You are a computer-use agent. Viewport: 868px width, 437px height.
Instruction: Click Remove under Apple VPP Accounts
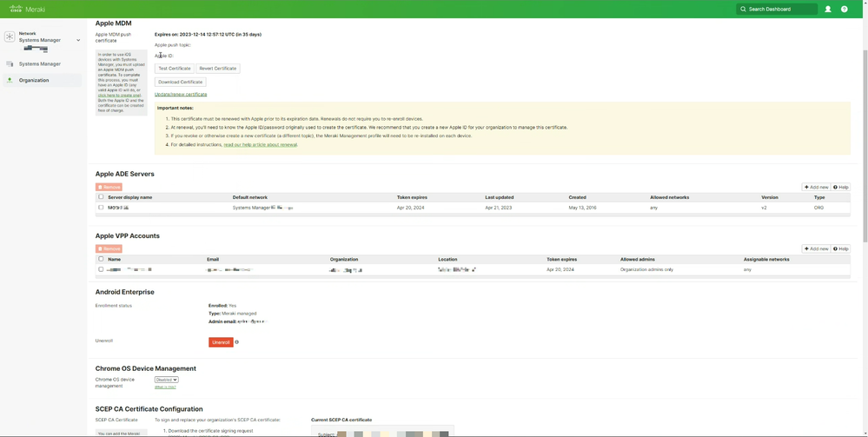(109, 249)
